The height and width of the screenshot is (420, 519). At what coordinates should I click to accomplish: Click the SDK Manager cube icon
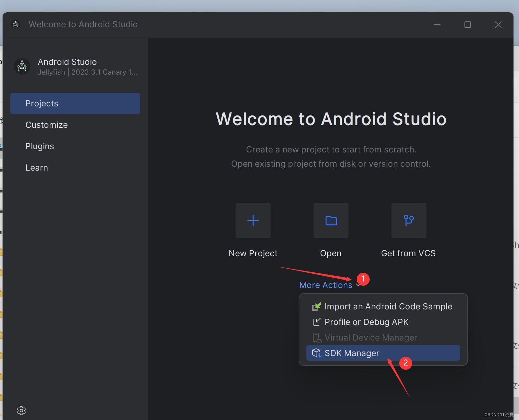pos(316,353)
